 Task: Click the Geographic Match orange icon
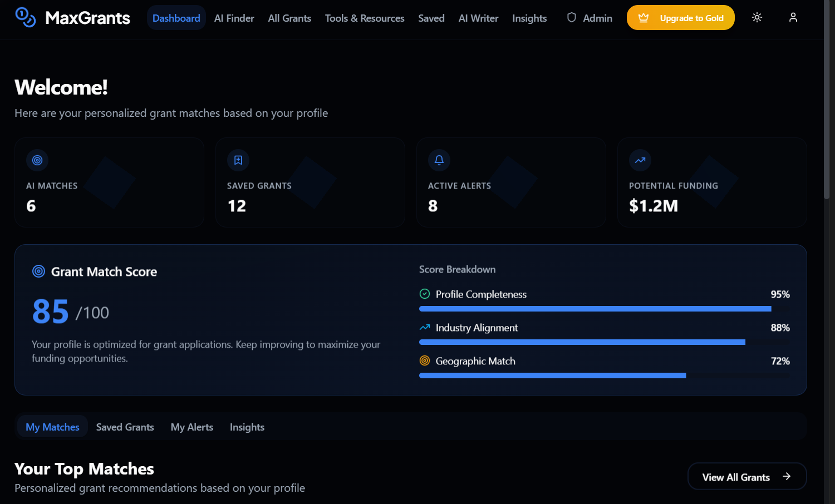tap(425, 360)
